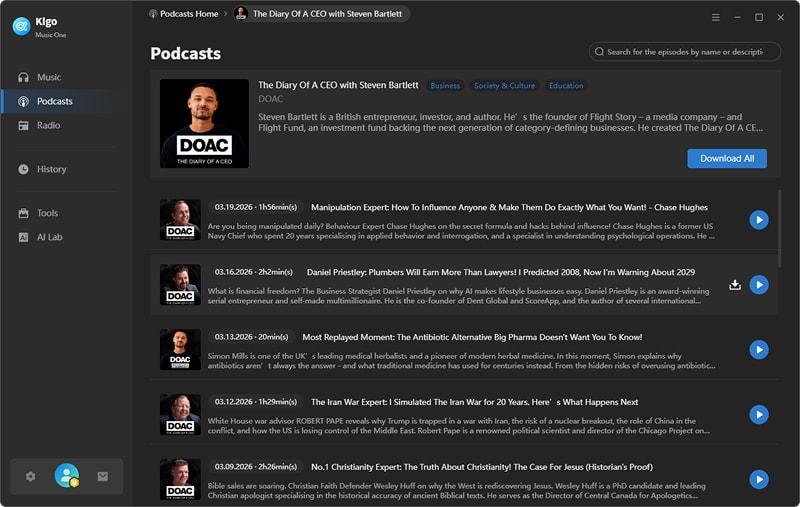Click the Manipulation Expert episode title

coord(509,208)
